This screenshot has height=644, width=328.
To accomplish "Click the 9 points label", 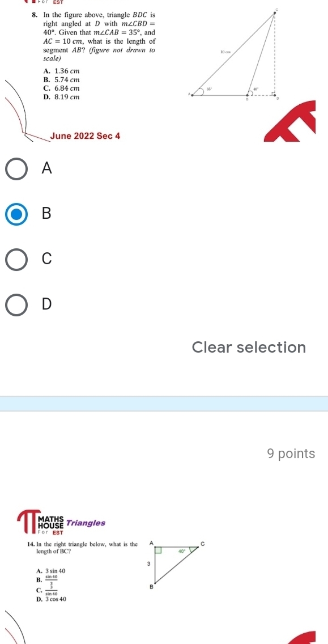I will 291,454.
